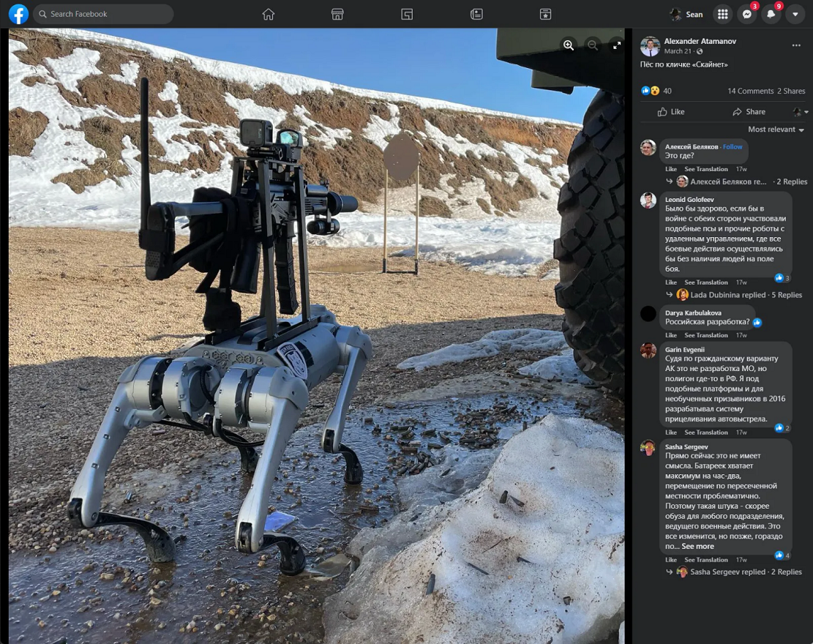Image resolution: width=813 pixels, height=644 pixels.
Task: Go to the Home feed tab
Action: point(269,14)
